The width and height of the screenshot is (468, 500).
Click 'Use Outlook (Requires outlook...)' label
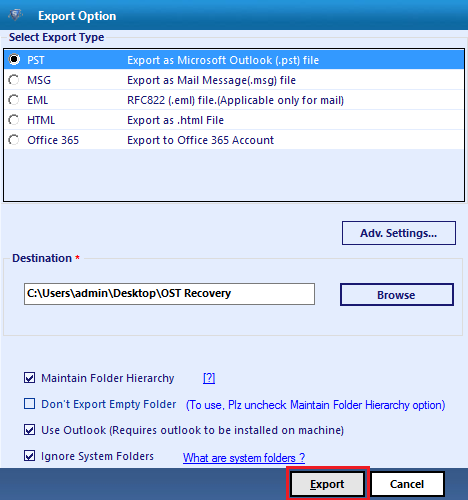click(192, 430)
